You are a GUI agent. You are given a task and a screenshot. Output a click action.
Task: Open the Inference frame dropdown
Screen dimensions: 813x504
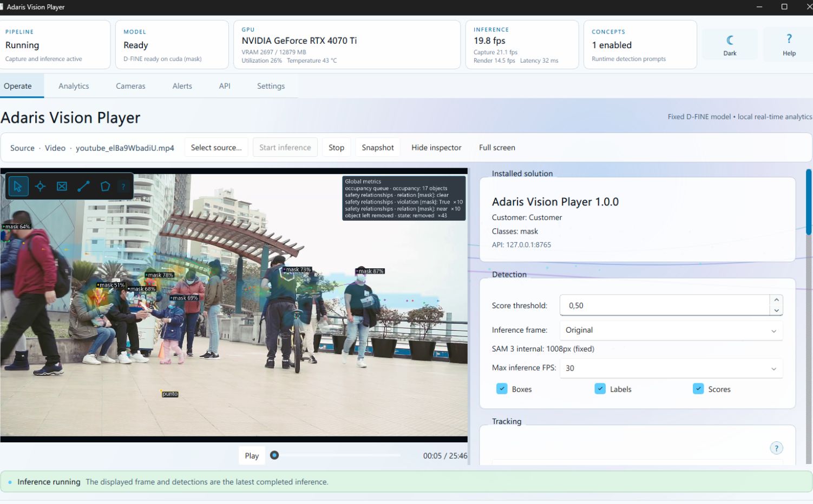(x=671, y=330)
